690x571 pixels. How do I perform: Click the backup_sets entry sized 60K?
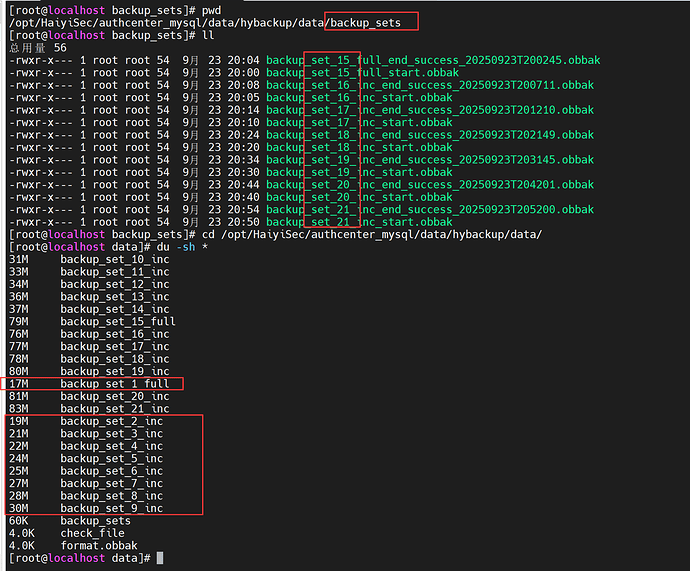coord(95,521)
